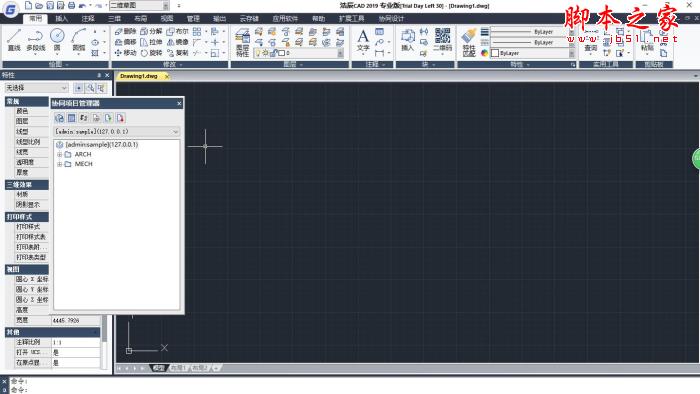
Task: Click the properties panel vertical scrollbar
Action: [104, 342]
